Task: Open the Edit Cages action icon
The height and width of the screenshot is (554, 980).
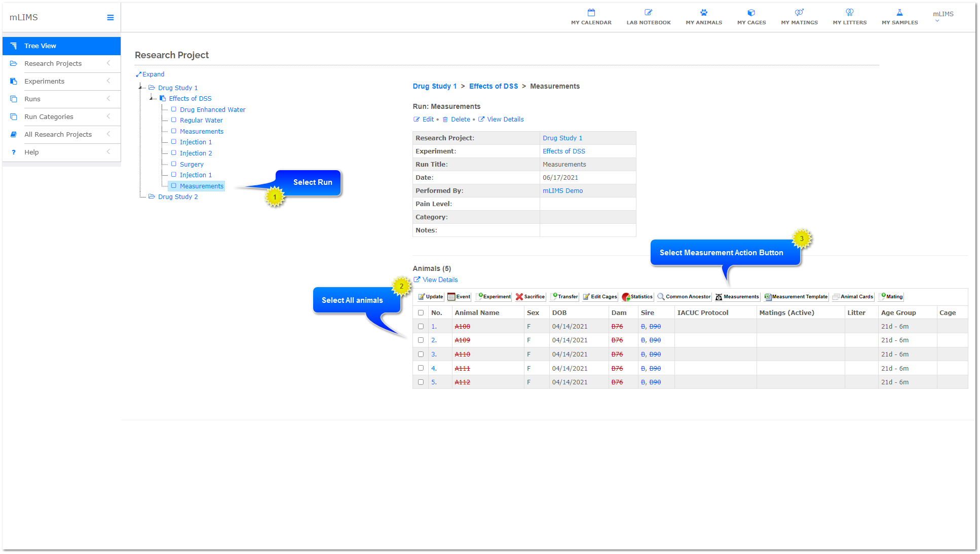Action: pos(600,297)
